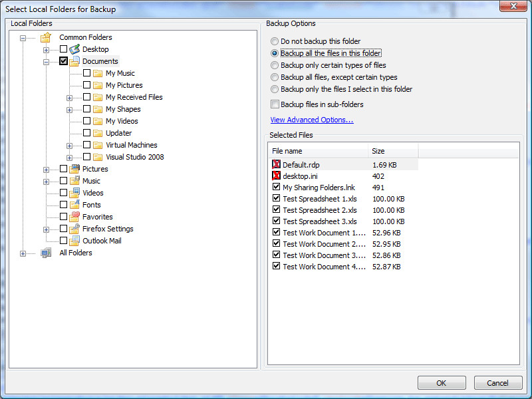Click the Cancel button
The image size is (532, 399).
pyautogui.click(x=497, y=383)
